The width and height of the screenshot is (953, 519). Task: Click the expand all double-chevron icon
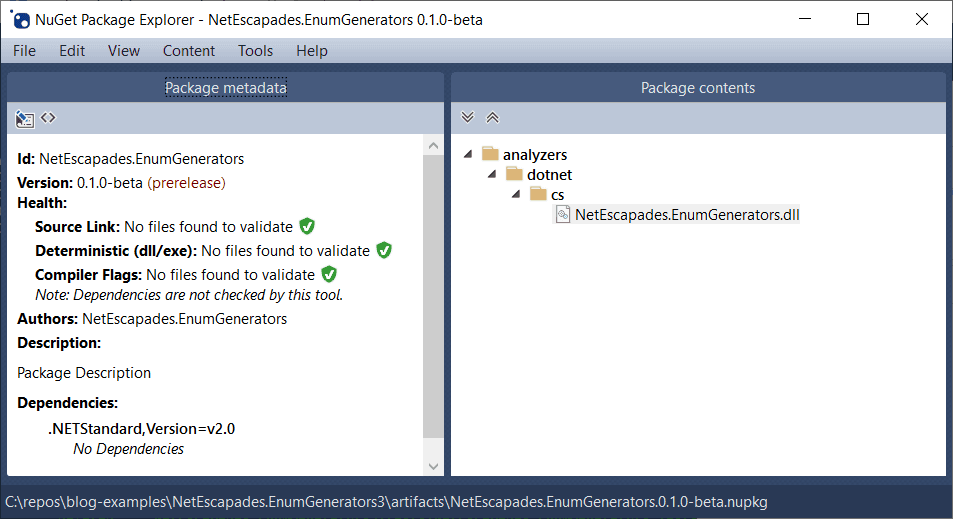(467, 118)
